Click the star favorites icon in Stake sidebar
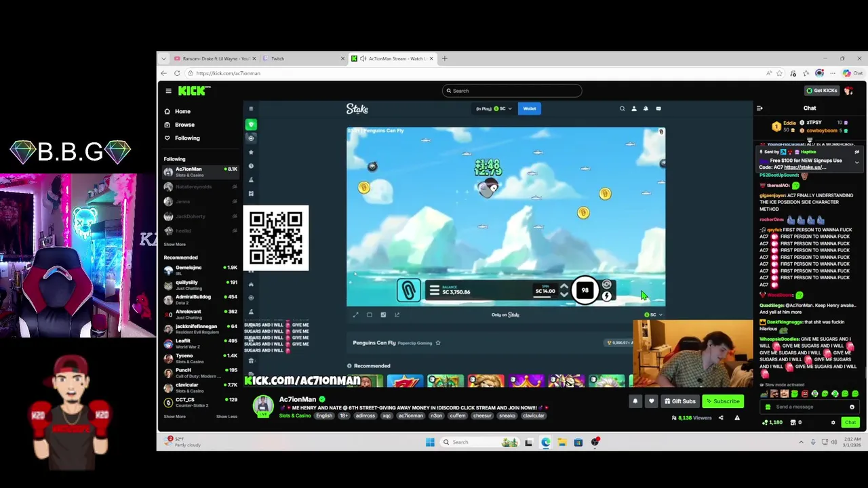This screenshot has height=488, width=868. (x=251, y=152)
